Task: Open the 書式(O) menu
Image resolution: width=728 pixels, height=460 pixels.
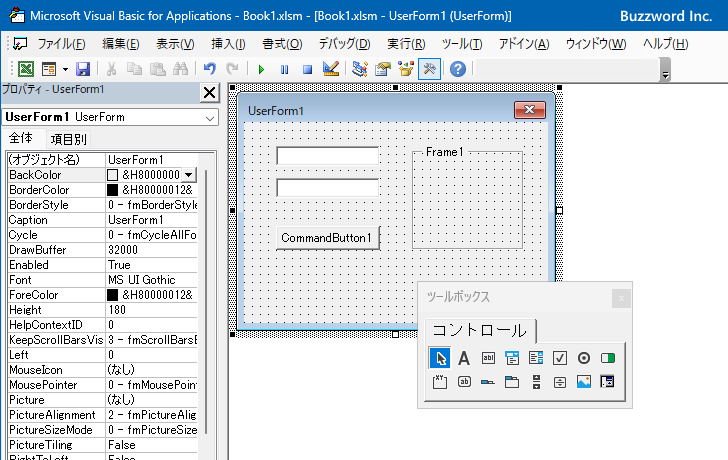Action: point(282,44)
